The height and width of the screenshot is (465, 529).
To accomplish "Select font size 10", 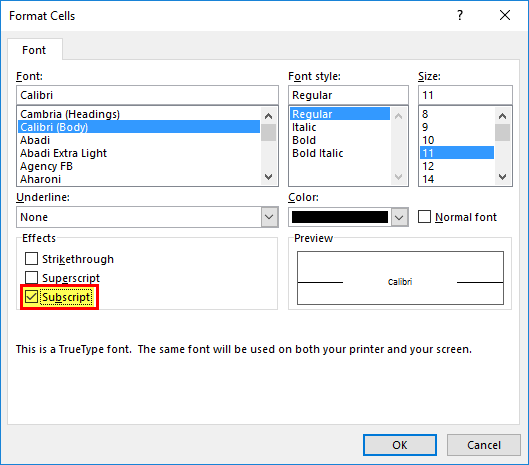I will 457,140.
